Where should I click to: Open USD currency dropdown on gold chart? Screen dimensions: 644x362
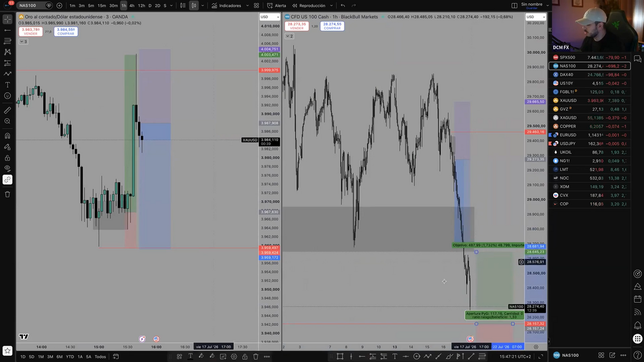(x=270, y=17)
